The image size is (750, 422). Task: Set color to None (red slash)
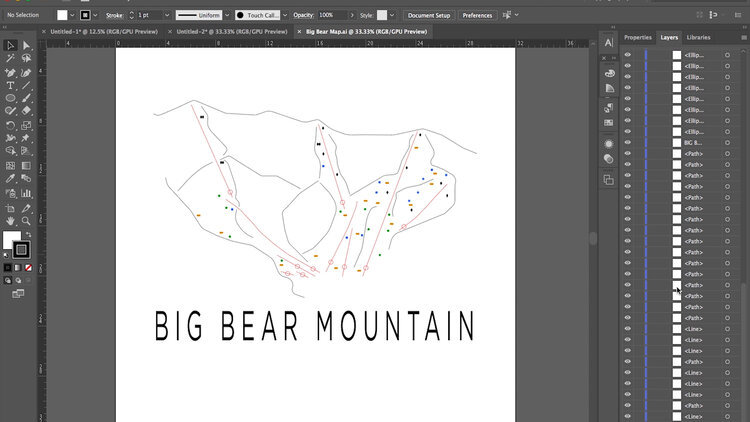[x=28, y=268]
